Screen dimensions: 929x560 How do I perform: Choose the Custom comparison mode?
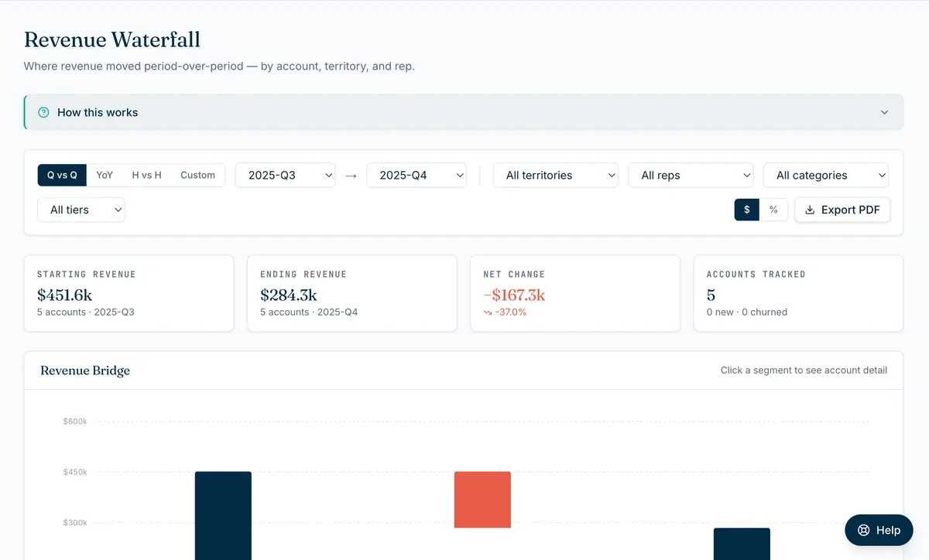coord(197,175)
